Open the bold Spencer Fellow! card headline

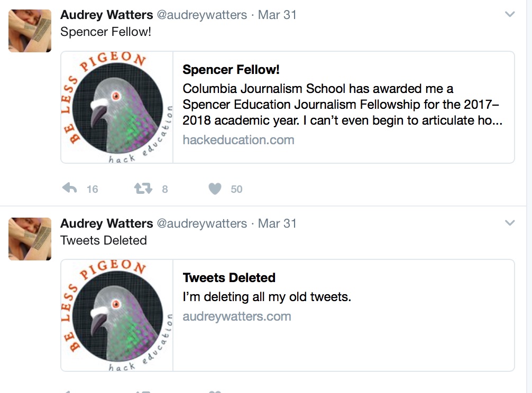point(231,70)
